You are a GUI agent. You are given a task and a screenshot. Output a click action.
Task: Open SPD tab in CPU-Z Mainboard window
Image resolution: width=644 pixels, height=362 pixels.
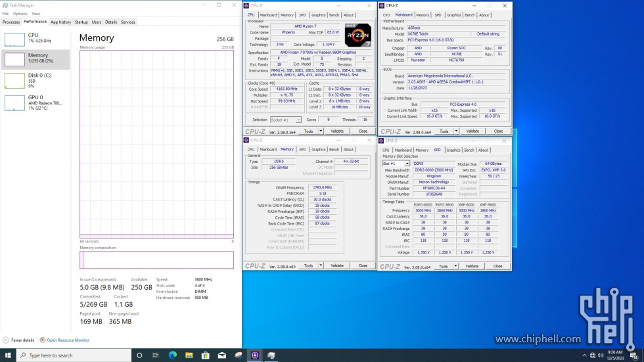pyautogui.click(x=438, y=14)
